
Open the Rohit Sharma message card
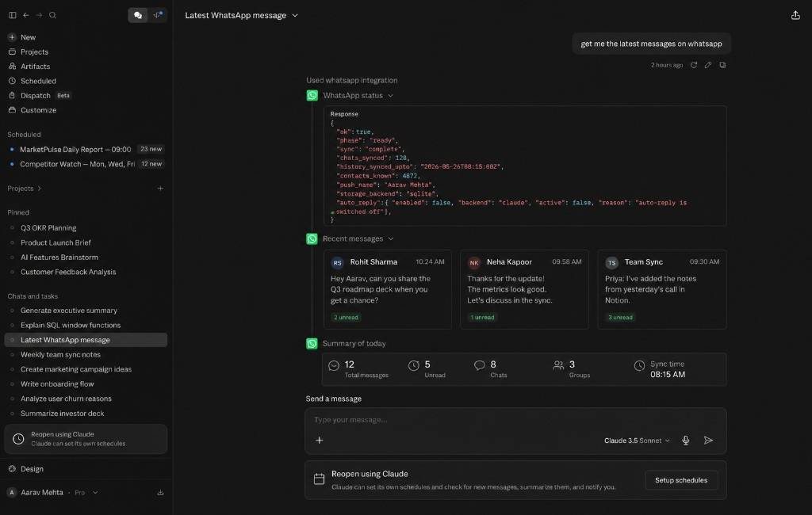pos(387,289)
